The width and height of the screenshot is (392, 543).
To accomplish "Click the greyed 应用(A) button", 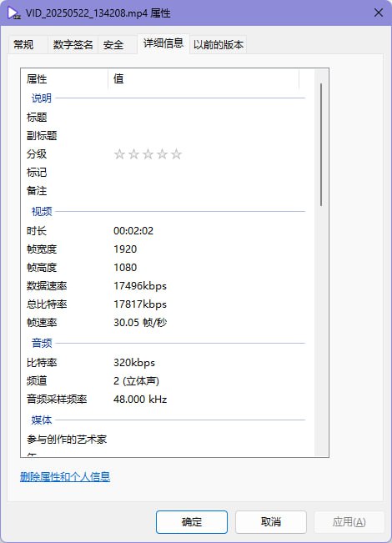I will click(349, 521).
